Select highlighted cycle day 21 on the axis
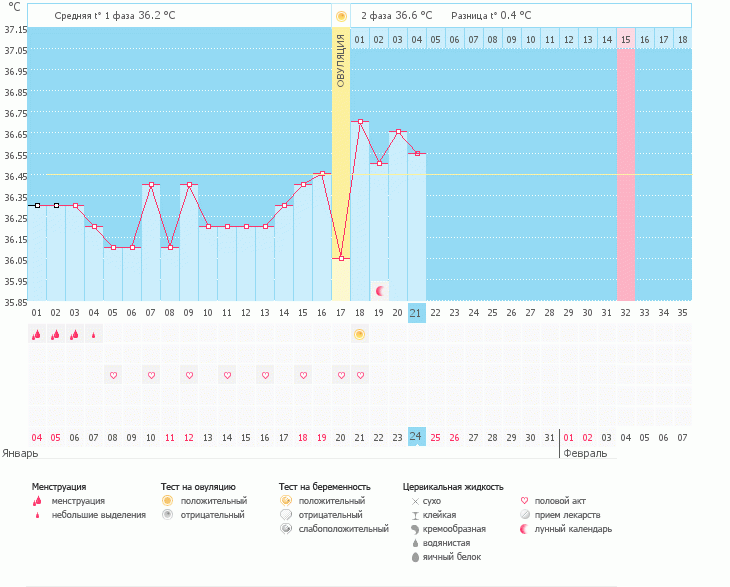This screenshot has width=730, height=587. (417, 312)
